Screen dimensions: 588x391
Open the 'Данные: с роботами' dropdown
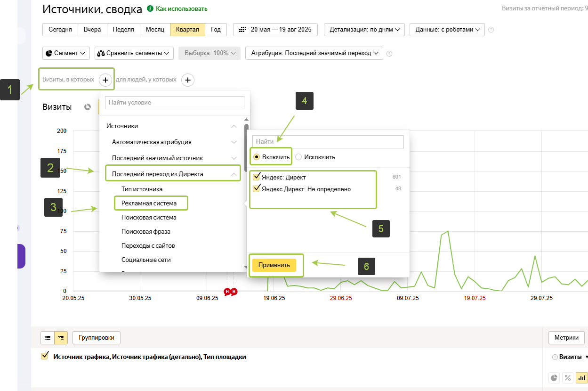pos(447,29)
